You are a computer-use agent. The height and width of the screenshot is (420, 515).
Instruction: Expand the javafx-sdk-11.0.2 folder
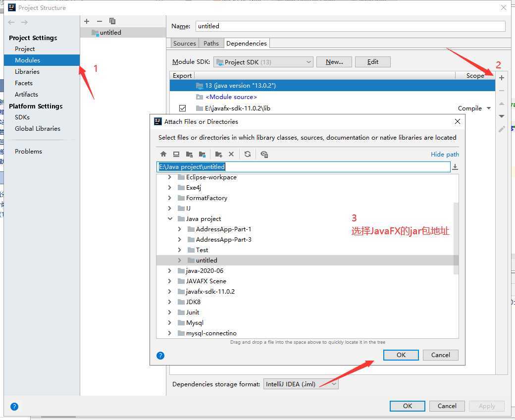coord(169,291)
